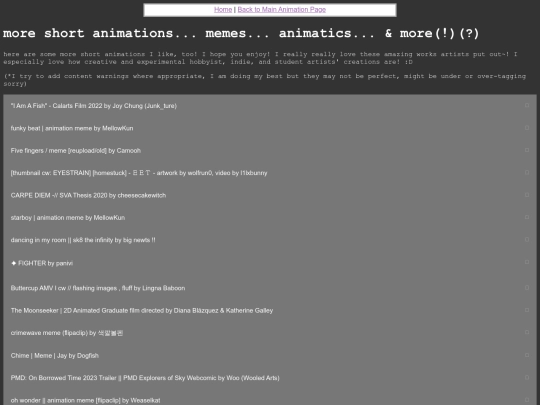
Task: Open Chime Meme Jay by Dogfish row
Action: [270, 355]
